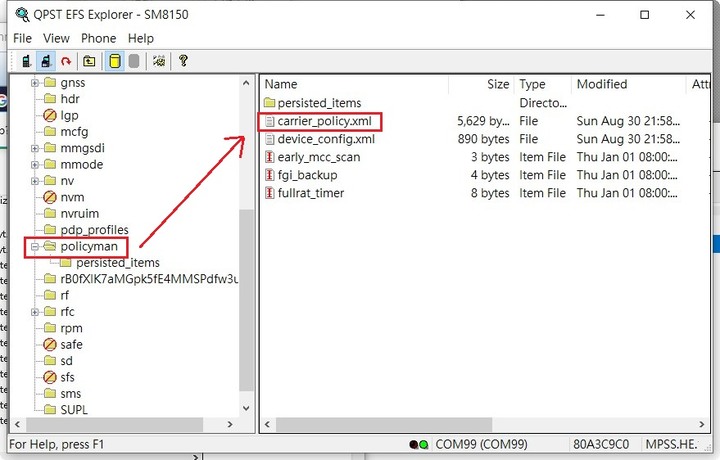Click the grey cylinder toolbar icon

click(134, 61)
